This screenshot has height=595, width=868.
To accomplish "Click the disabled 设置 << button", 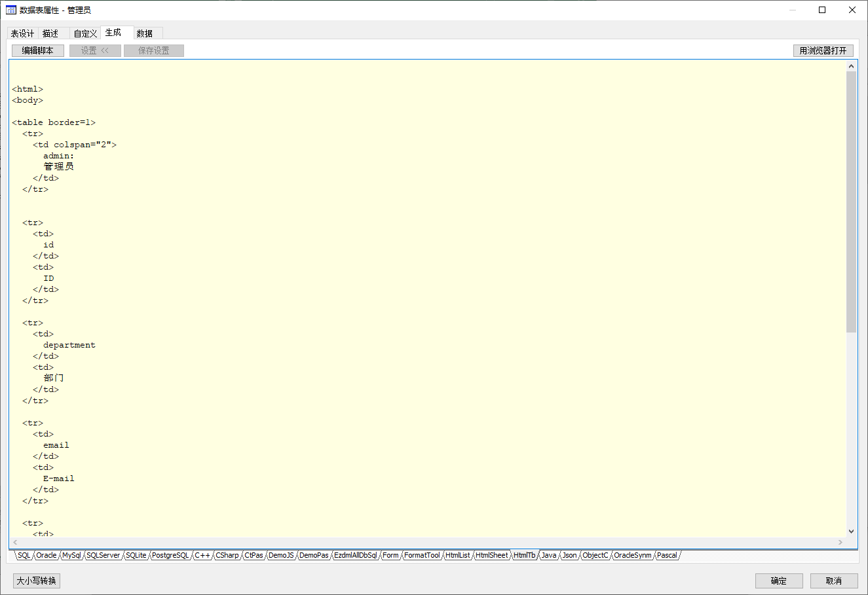I will (95, 50).
